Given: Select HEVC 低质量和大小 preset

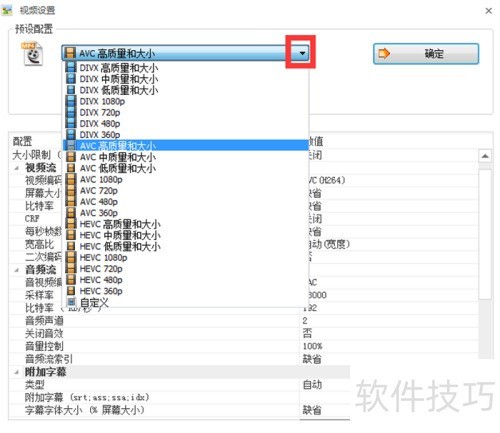Looking at the screenshot, I should pyautogui.click(x=186, y=246).
